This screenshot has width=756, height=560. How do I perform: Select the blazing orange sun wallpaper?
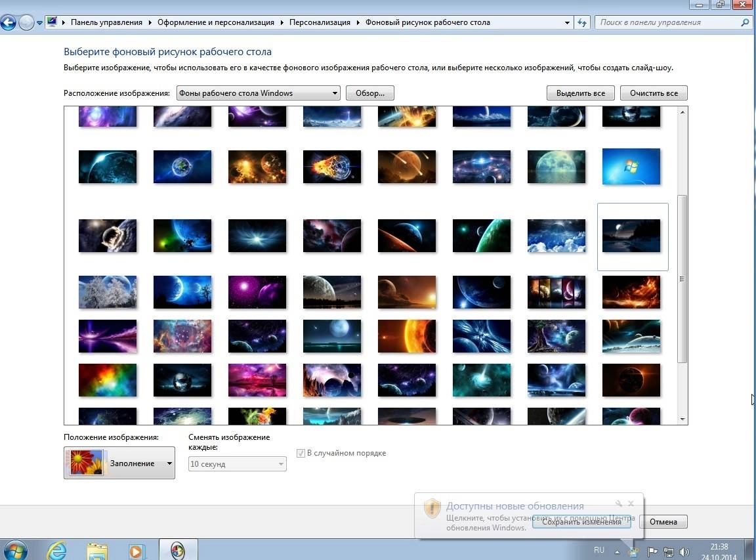click(407, 336)
